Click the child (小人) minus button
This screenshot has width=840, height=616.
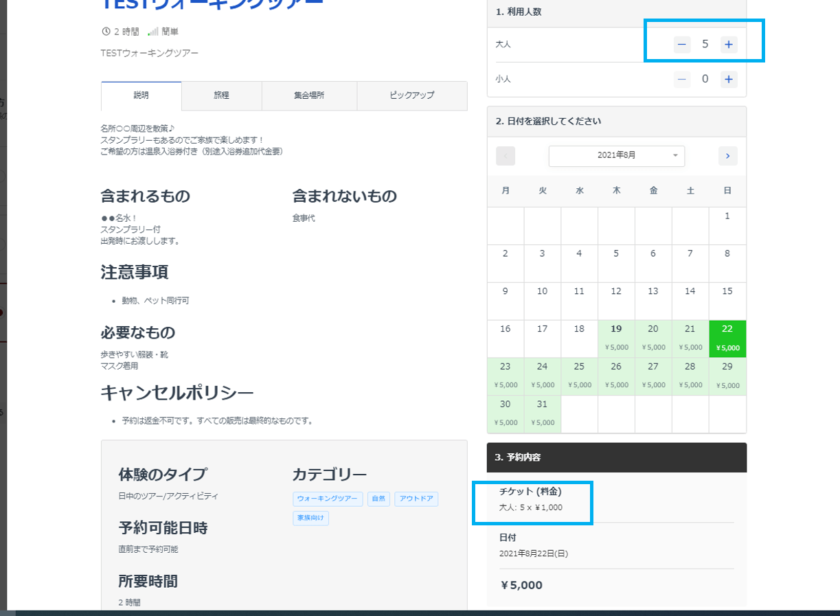(682, 79)
